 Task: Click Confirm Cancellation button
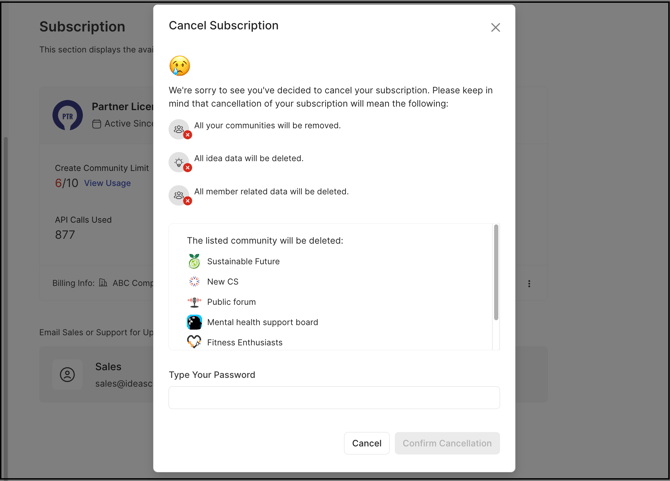coord(447,443)
